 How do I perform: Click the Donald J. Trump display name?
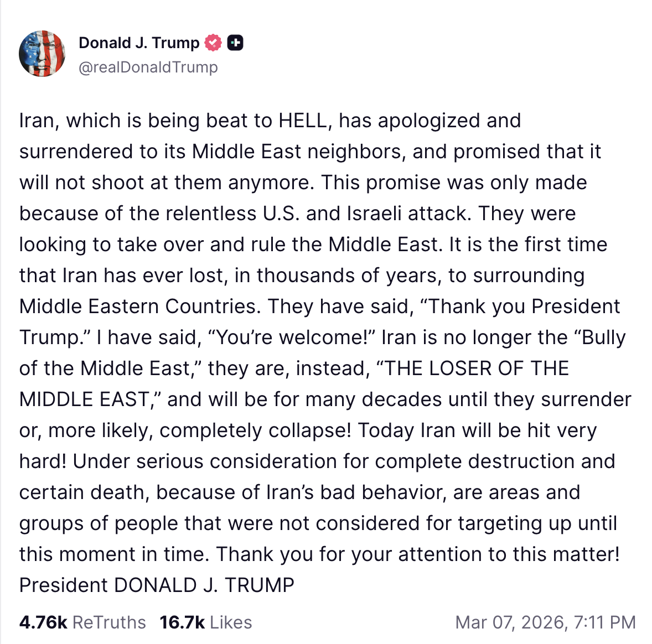point(139,43)
